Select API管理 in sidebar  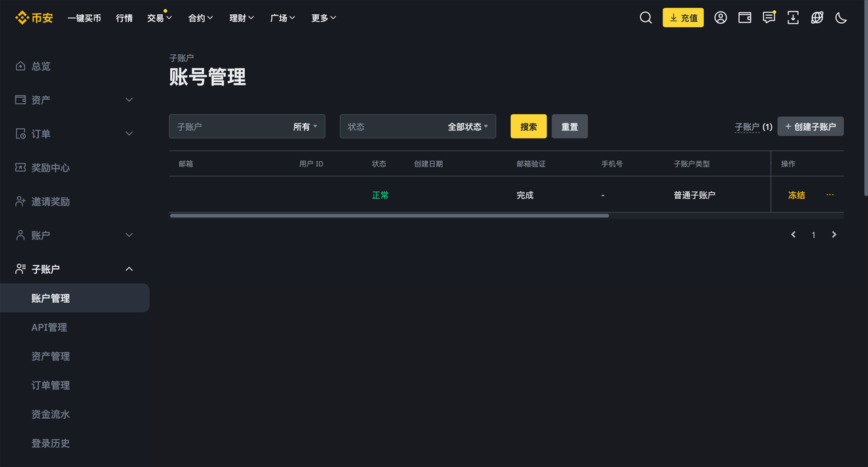pos(50,327)
